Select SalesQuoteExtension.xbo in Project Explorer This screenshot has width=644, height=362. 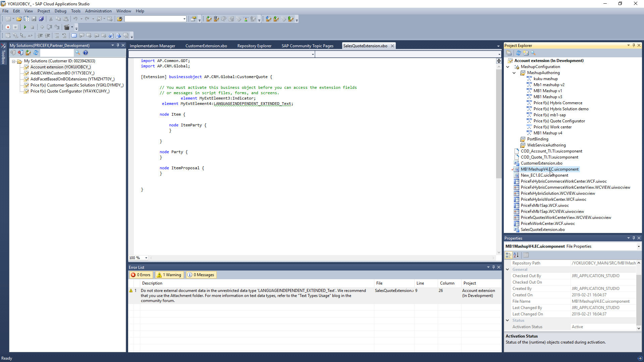(542, 230)
